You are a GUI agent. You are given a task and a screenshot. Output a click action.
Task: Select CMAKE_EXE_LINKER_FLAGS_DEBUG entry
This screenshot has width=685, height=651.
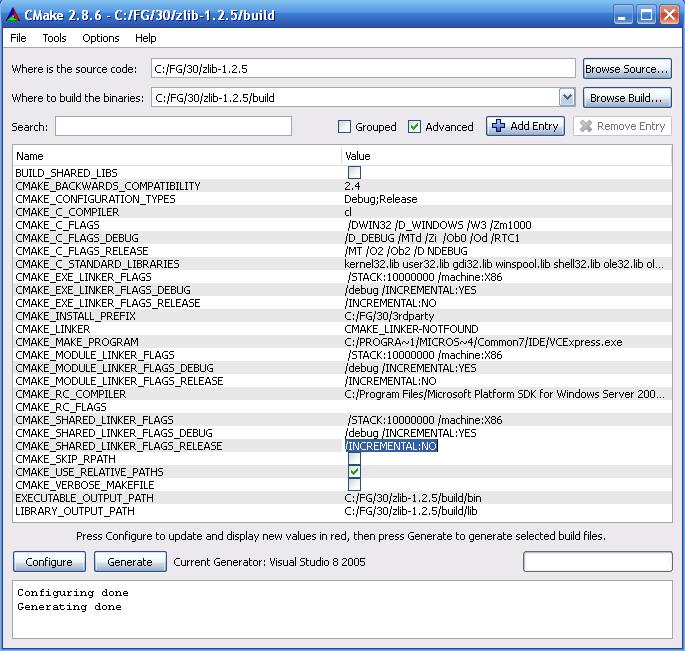pyautogui.click(x=103, y=290)
